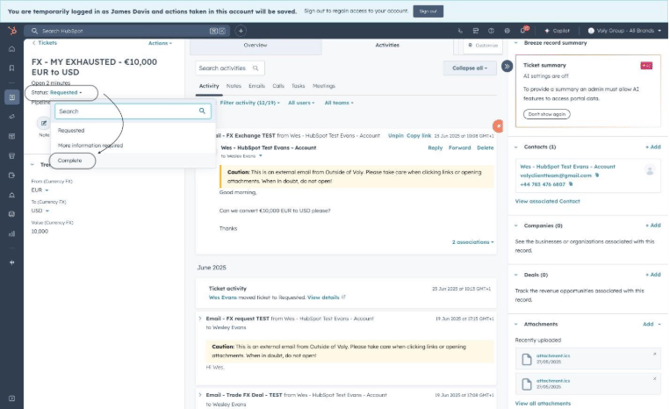Click the contact avatar icon in Contacts card
The height and width of the screenshot is (409, 670).
pyautogui.click(x=649, y=171)
